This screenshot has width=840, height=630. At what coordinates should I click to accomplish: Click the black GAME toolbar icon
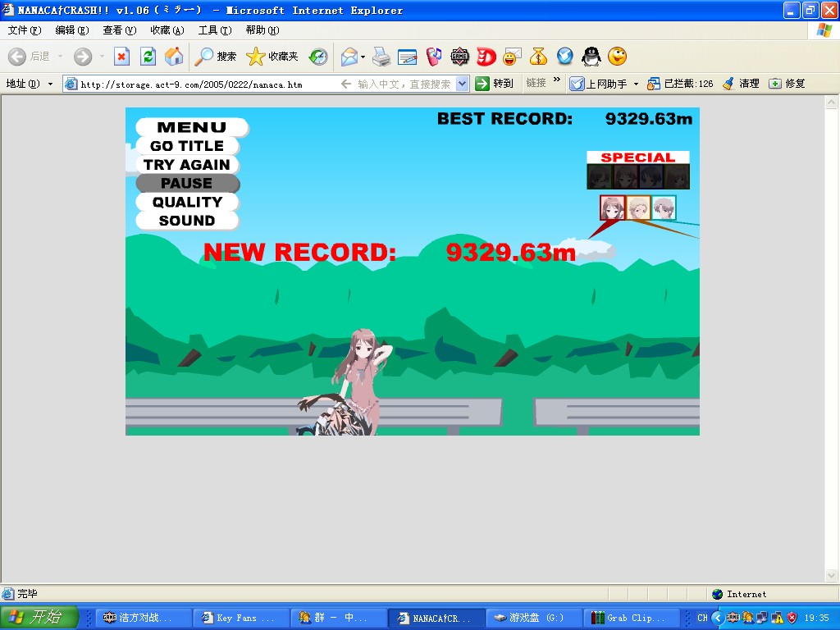(x=459, y=57)
